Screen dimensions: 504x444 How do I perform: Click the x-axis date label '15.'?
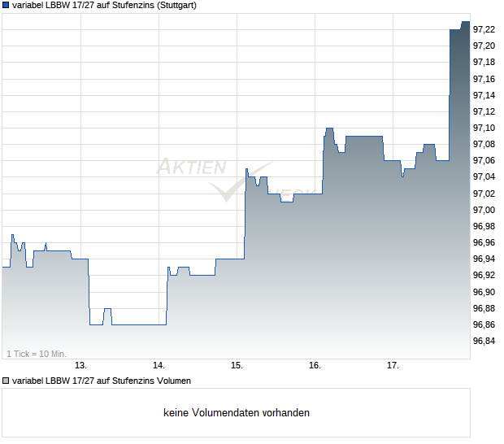[x=237, y=366]
